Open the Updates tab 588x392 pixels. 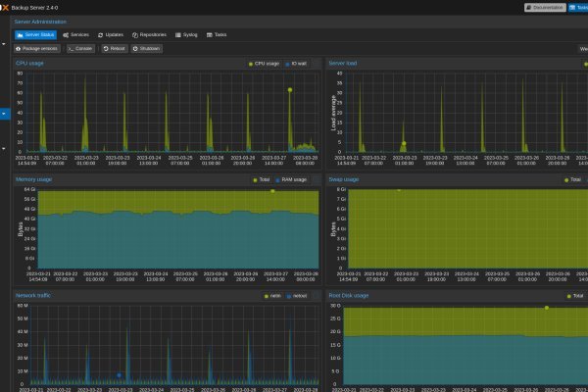pyautogui.click(x=111, y=35)
